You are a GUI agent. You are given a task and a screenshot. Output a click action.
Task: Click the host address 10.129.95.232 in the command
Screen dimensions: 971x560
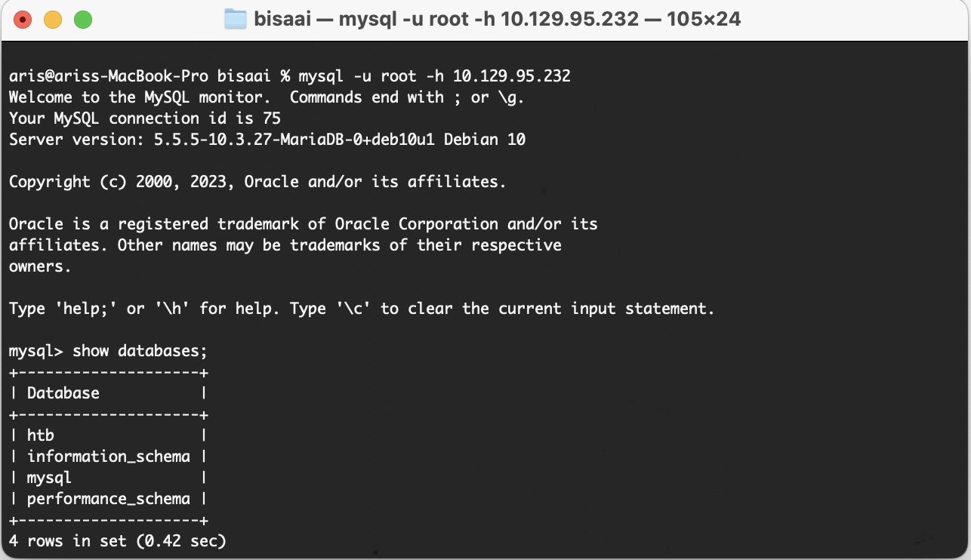coord(512,76)
